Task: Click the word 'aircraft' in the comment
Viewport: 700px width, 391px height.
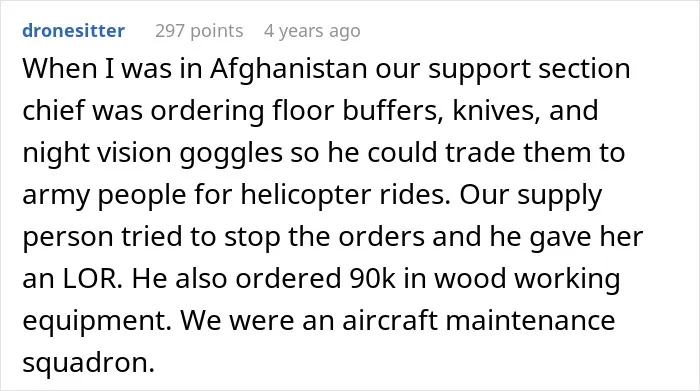Action: (x=390, y=320)
